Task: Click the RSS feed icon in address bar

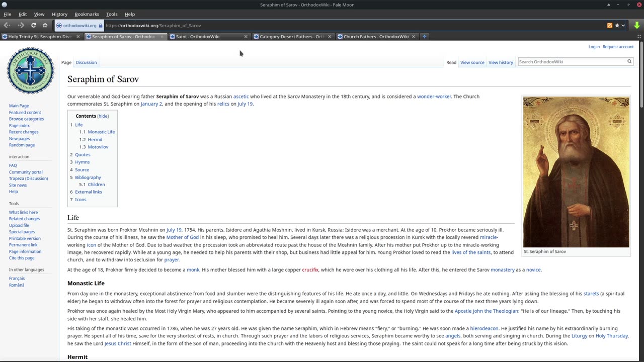Action: (610, 25)
